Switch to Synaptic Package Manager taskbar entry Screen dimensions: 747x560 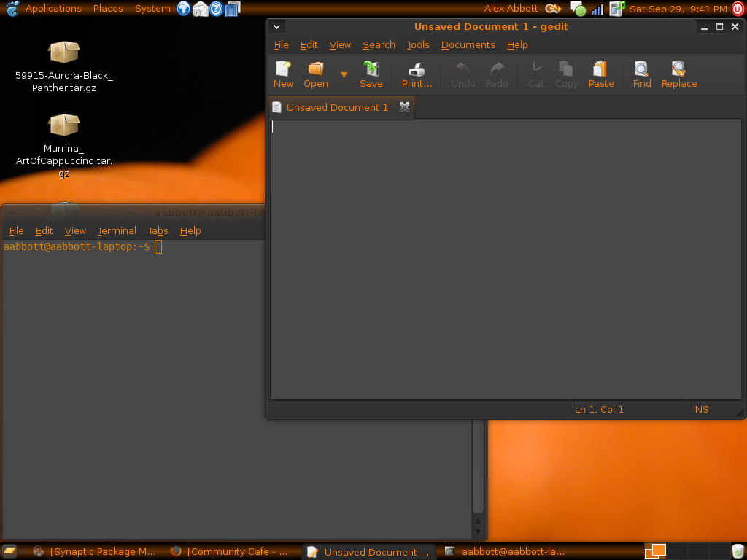94,552
